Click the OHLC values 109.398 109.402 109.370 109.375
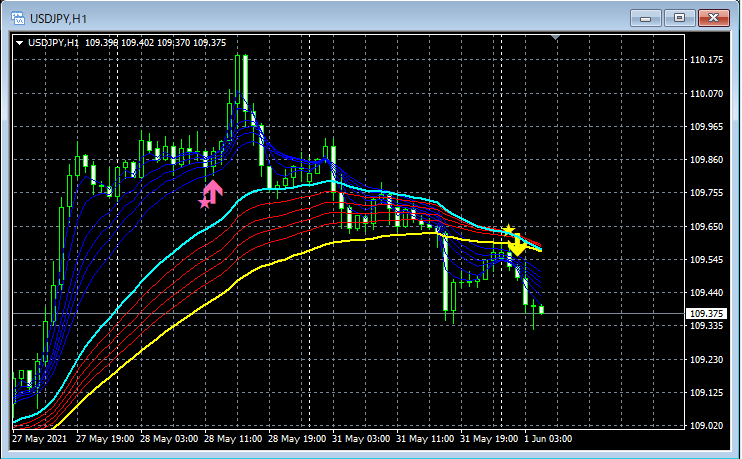 coord(156,43)
